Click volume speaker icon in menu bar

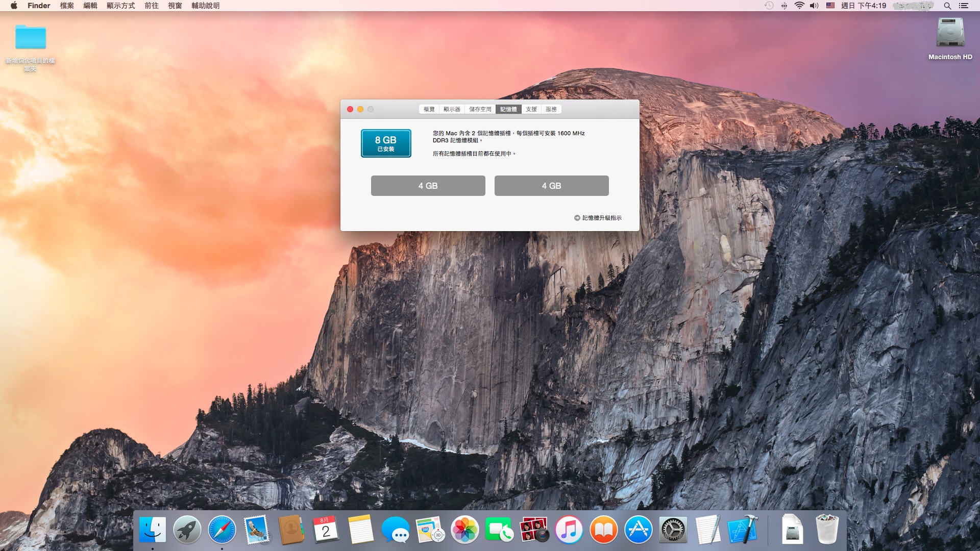814,6
